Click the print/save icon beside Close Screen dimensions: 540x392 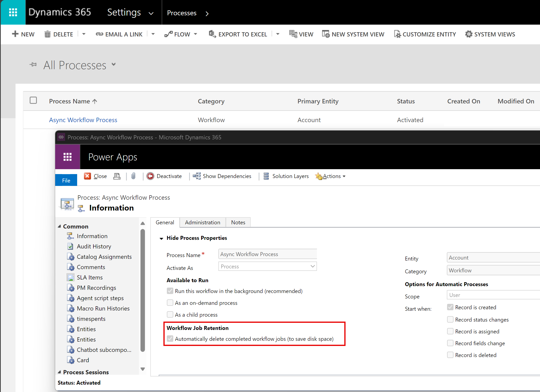click(117, 176)
